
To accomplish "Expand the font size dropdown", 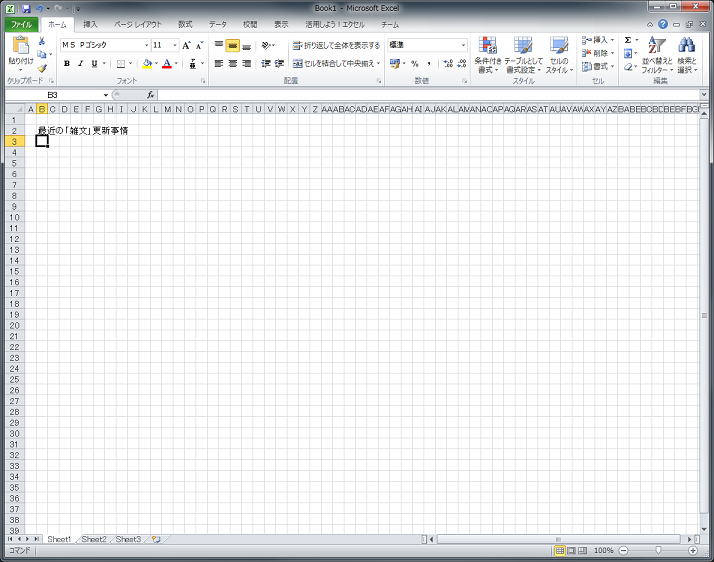I will pyautogui.click(x=174, y=45).
